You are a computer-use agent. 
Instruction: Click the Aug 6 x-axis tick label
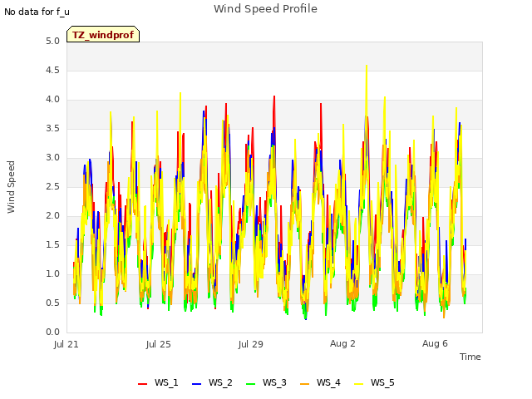pyautogui.click(x=435, y=343)
